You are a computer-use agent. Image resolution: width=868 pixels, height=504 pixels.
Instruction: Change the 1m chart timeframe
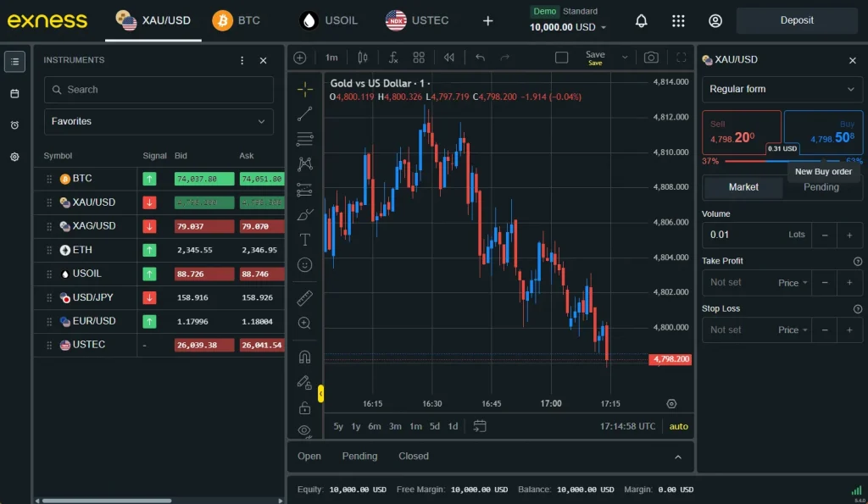[x=331, y=58]
